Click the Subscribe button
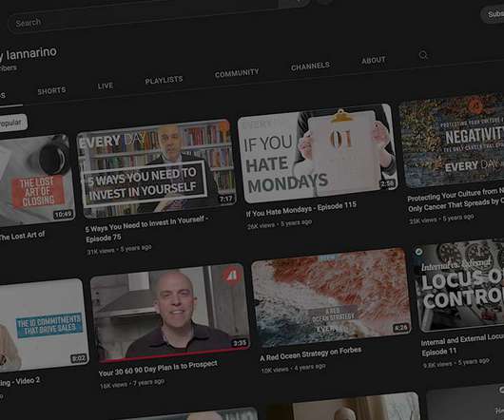This screenshot has height=420, width=504. tap(494, 14)
